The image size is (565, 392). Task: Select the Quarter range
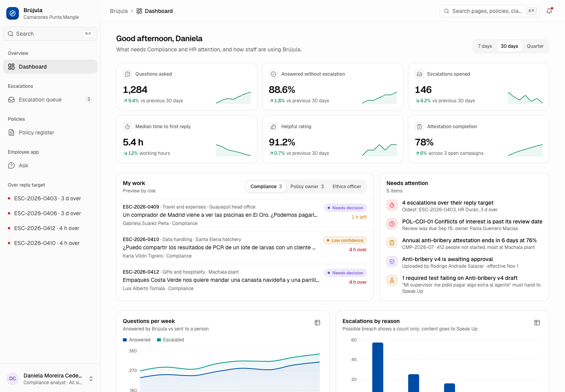click(x=535, y=46)
